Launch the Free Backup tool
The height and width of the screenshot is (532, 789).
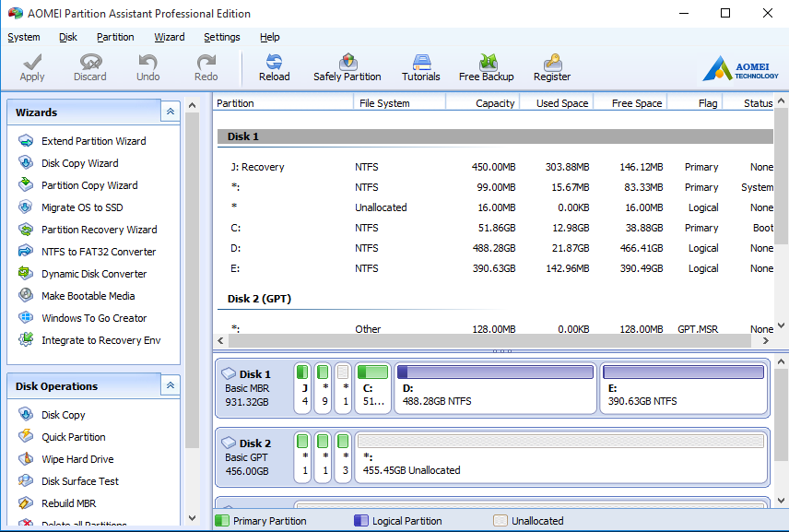point(486,67)
